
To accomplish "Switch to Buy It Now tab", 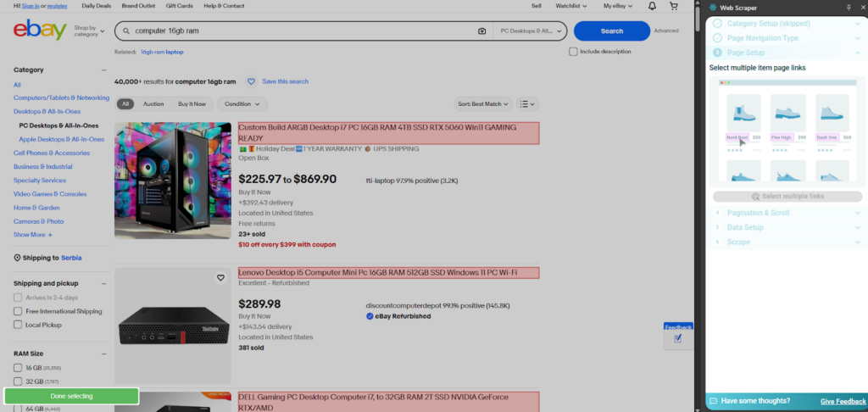I will tap(192, 104).
